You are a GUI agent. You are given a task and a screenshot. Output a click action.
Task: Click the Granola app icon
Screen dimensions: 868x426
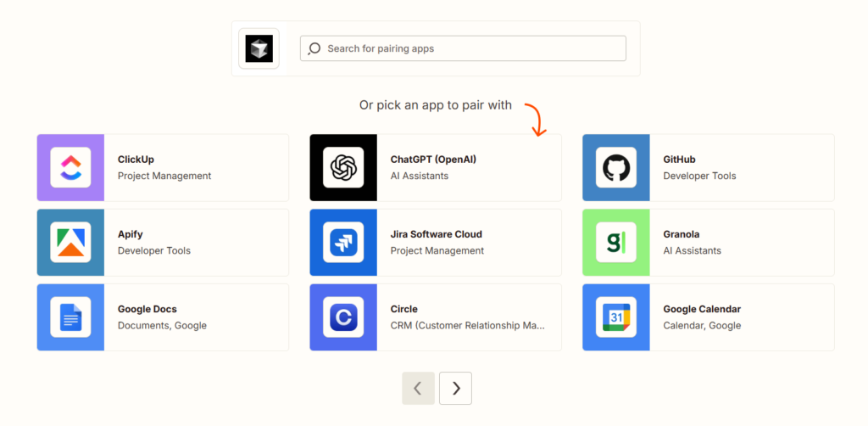616,242
